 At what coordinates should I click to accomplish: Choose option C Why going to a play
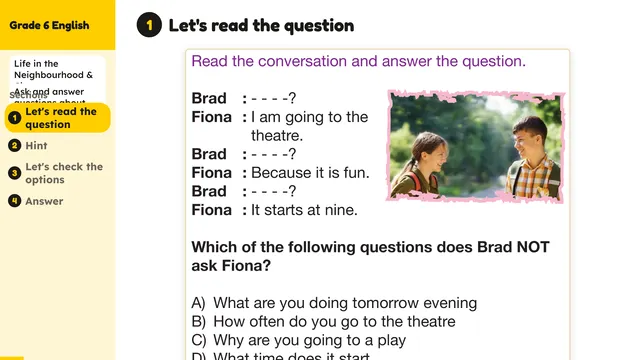(299, 340)
